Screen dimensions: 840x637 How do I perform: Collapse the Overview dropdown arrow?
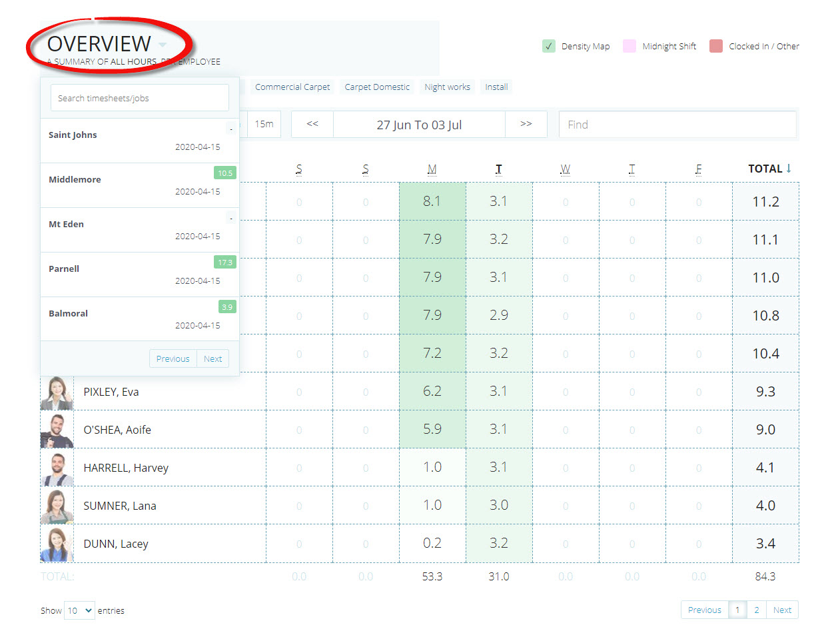(163, 45)
